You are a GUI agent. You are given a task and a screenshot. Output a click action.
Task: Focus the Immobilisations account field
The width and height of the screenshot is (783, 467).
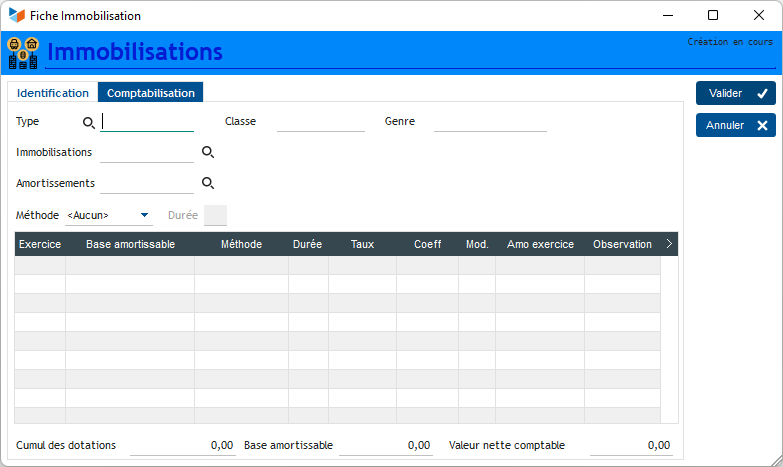click(147, 152)
